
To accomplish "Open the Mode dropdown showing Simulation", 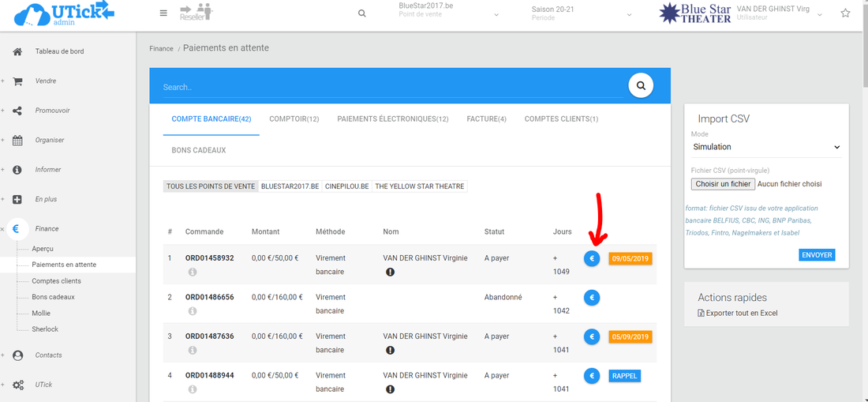I will 765,147.
